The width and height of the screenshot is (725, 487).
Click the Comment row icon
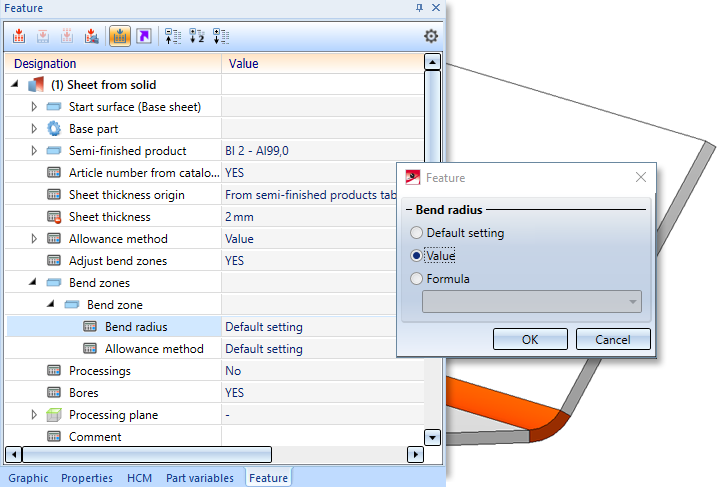pos(54,437)
